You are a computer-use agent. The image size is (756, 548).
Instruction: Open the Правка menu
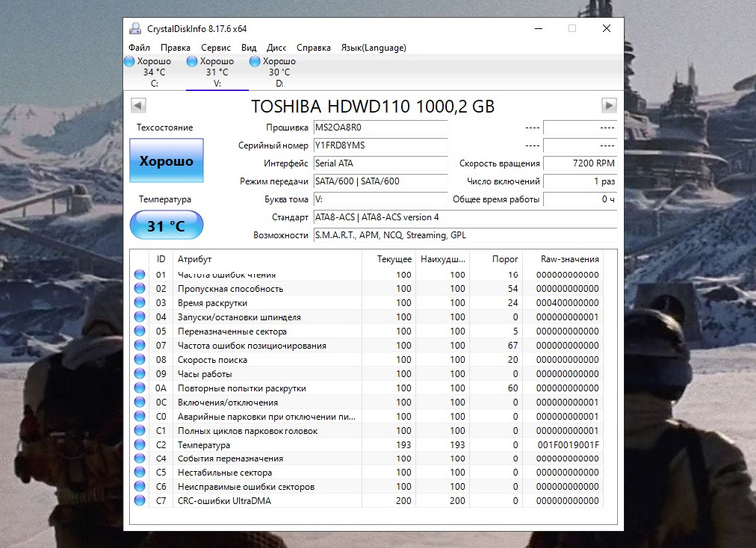(175, 47)
